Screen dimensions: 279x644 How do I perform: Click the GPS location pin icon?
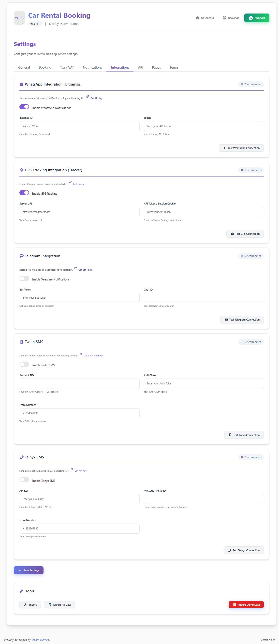point(21,170)
